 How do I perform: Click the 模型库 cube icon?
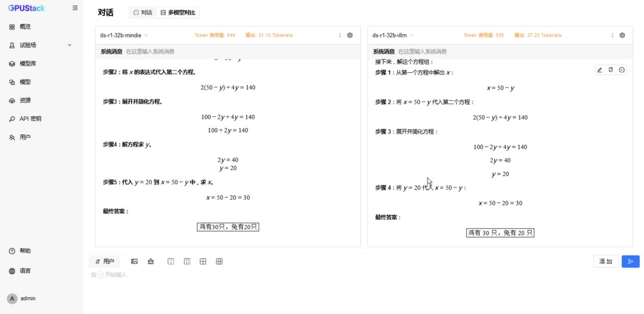tap(12, 64)
